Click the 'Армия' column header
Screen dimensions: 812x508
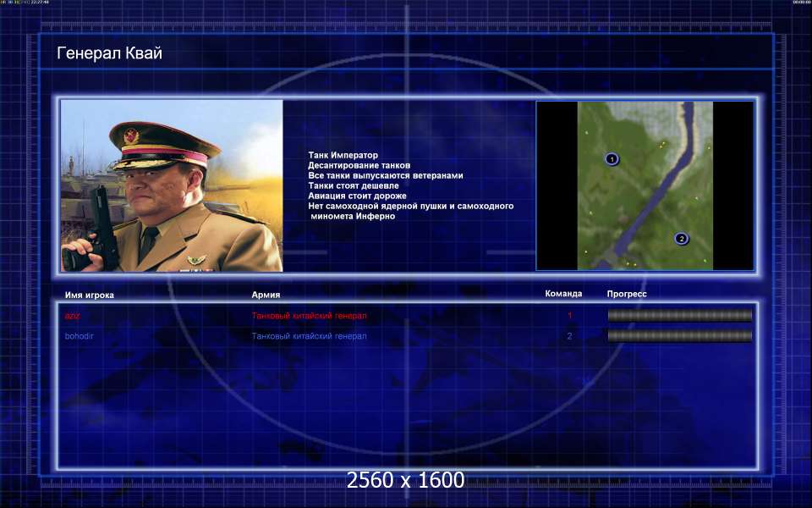[x=266, y=295]
